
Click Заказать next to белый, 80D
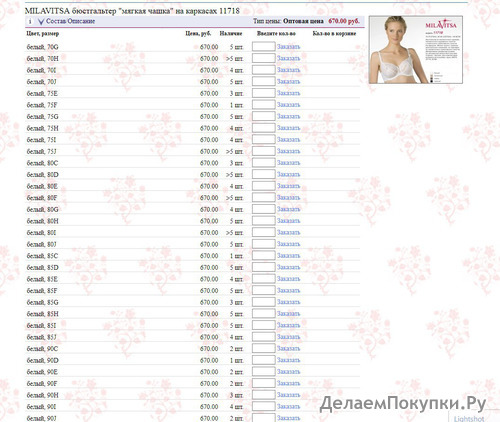coord(289,174)
